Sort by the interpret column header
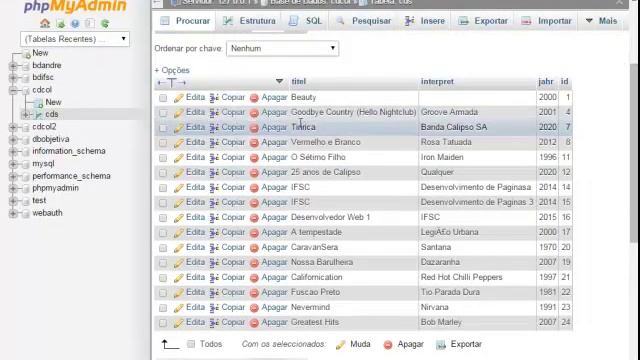The height and width of the screenshot is (360, 640). [437, 82]
